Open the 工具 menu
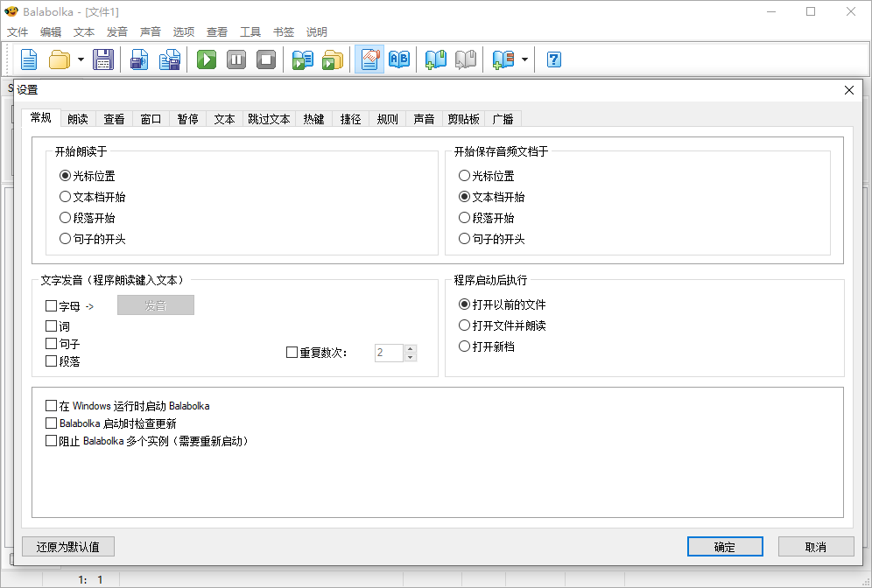872x588 pixels. 250,31
